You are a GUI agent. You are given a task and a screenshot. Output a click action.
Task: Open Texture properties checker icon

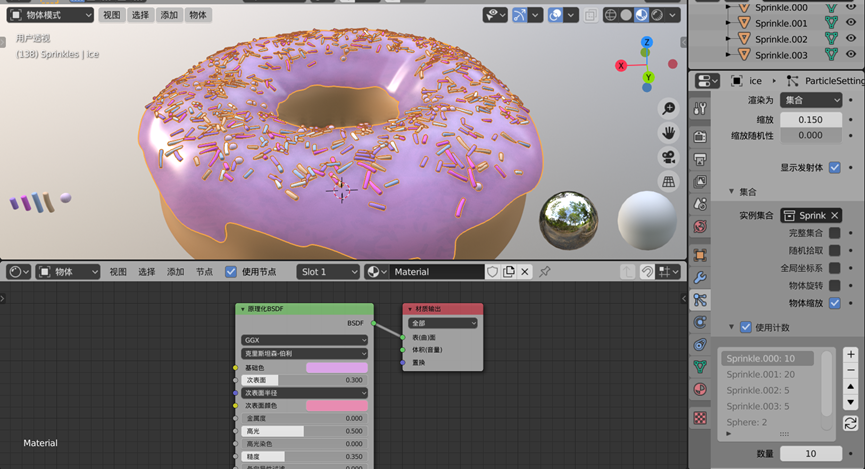(x=700, y=418)
